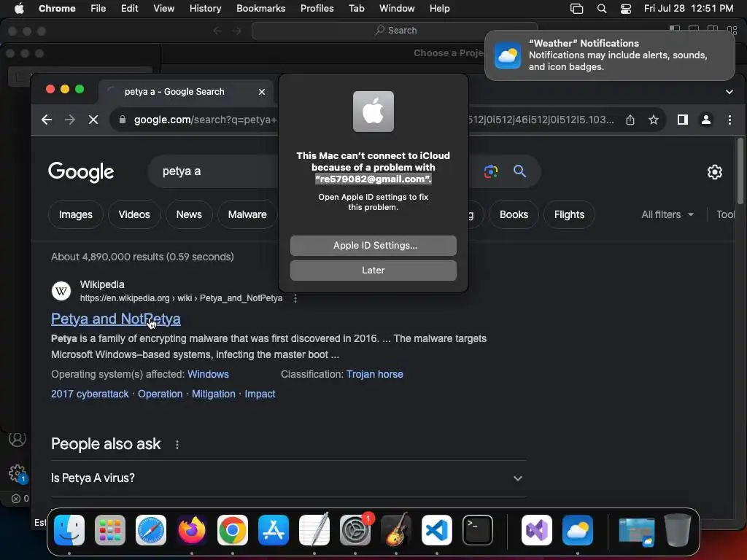This screenshot has width=747, height=560.
Task: Click the Weather Notifications banner
Action: 609,55
